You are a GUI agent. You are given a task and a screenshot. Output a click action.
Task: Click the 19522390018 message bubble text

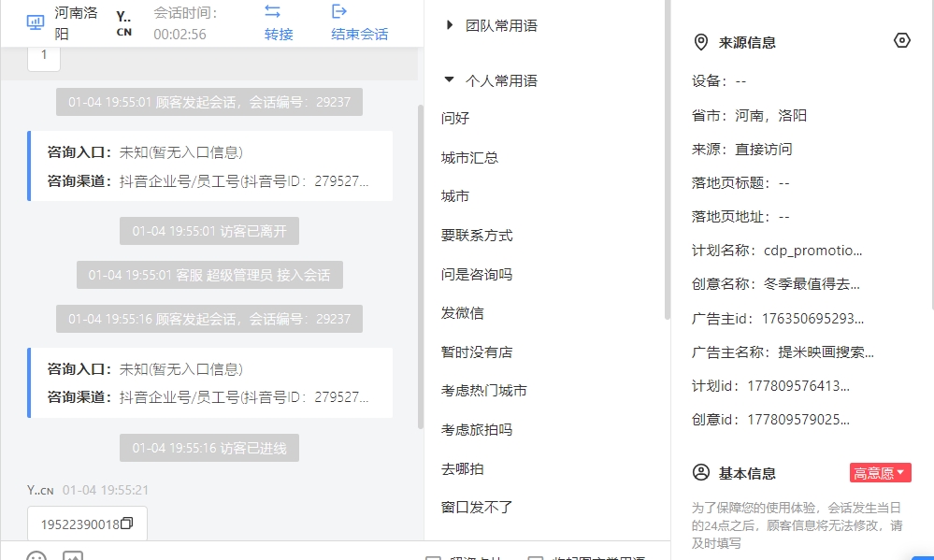80,524
